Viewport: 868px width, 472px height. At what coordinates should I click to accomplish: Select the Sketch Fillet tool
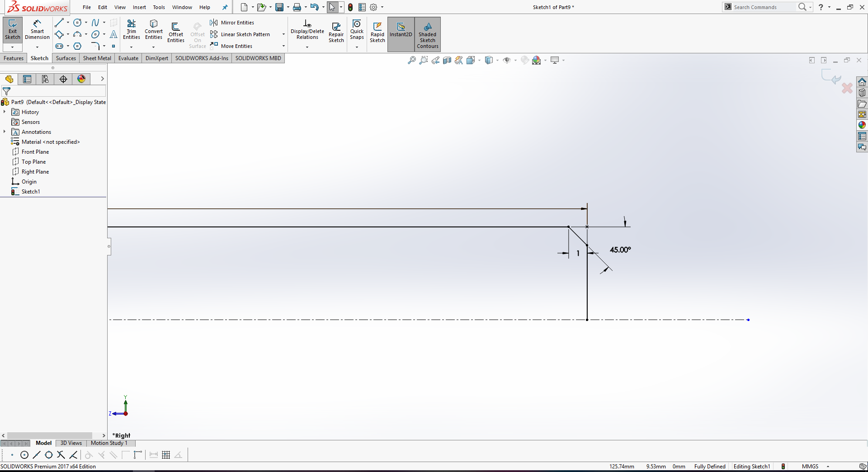point(95,46)
